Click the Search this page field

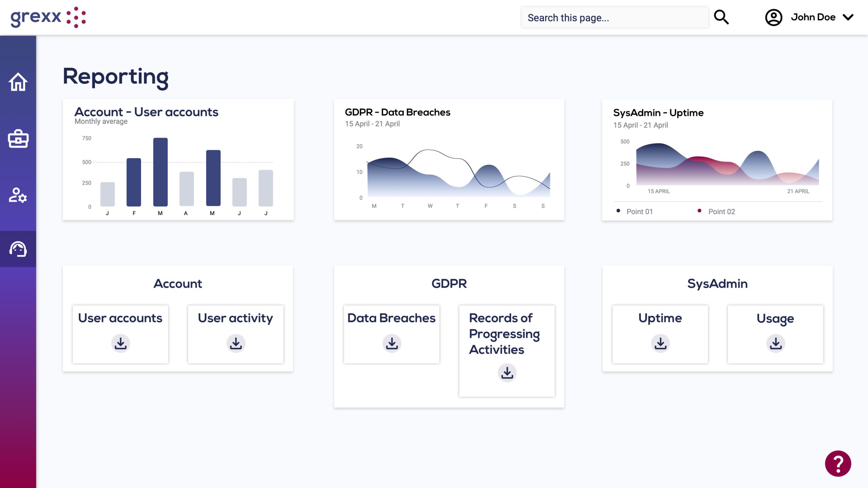(x=614, y=18)
